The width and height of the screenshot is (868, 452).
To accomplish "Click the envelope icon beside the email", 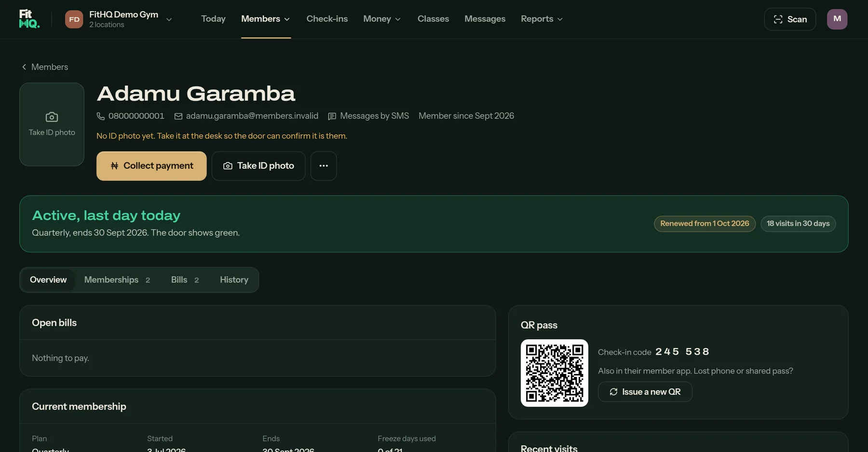I will [x=178, y=116].
